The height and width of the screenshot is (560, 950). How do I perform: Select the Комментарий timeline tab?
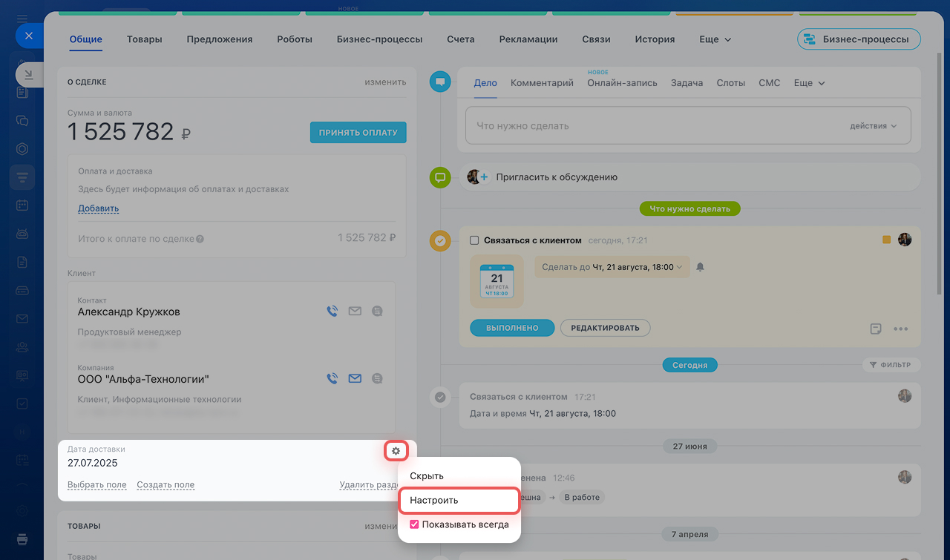click(542, 83)
